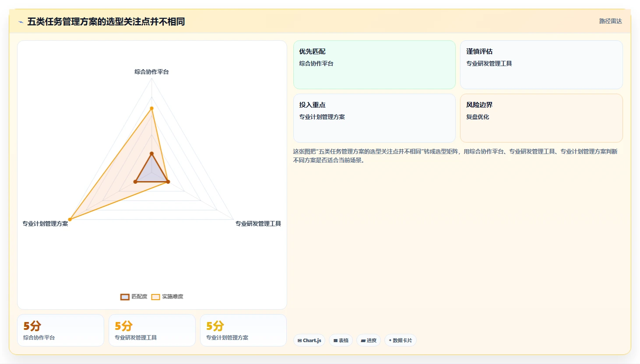Click the 实施难度 legend label

(172, 297)
